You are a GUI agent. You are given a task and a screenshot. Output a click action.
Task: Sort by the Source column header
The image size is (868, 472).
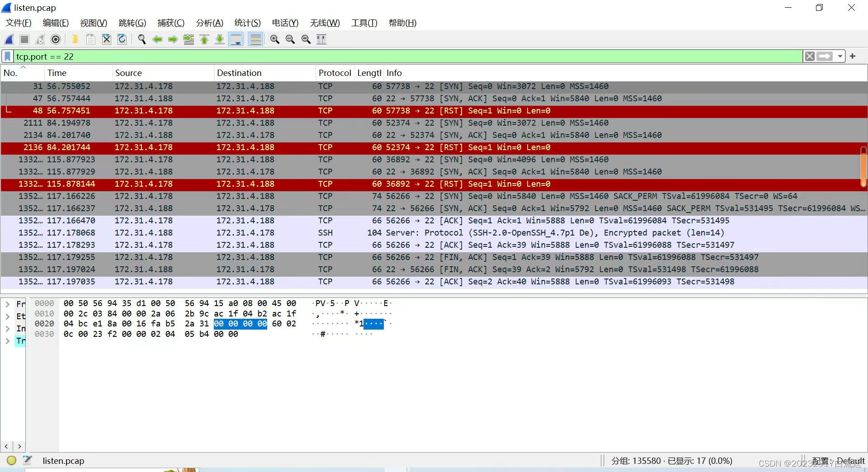pos(163,73)
